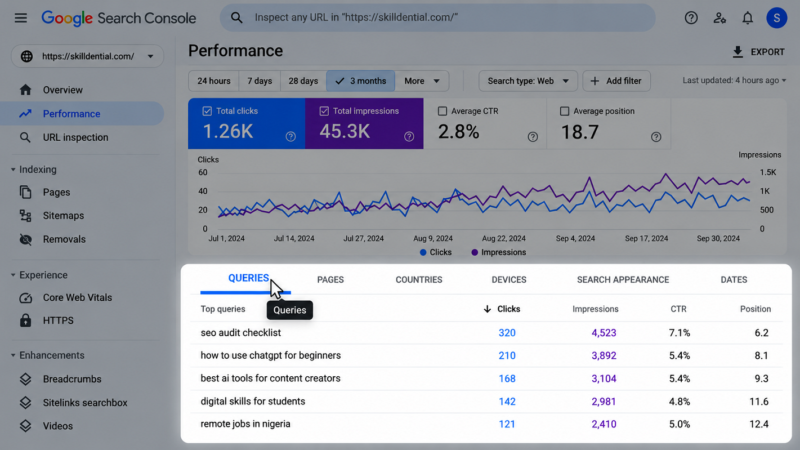Click the globe icon in property selector

27,56
